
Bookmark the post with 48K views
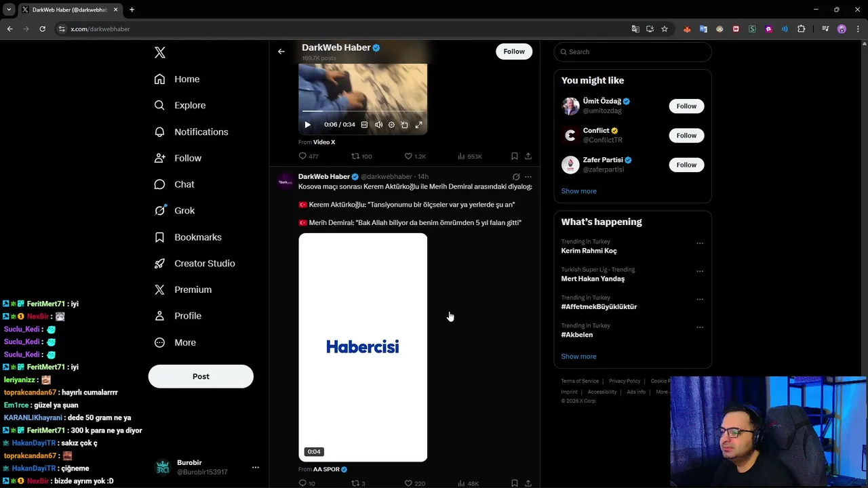tap(515, 483)
